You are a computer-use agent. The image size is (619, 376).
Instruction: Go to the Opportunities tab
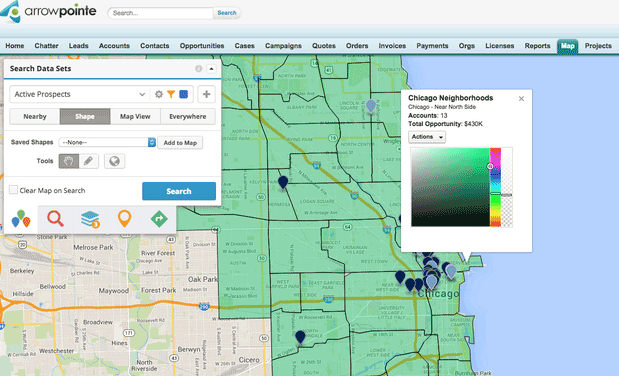pyautogui.click(x=202, y=46)
